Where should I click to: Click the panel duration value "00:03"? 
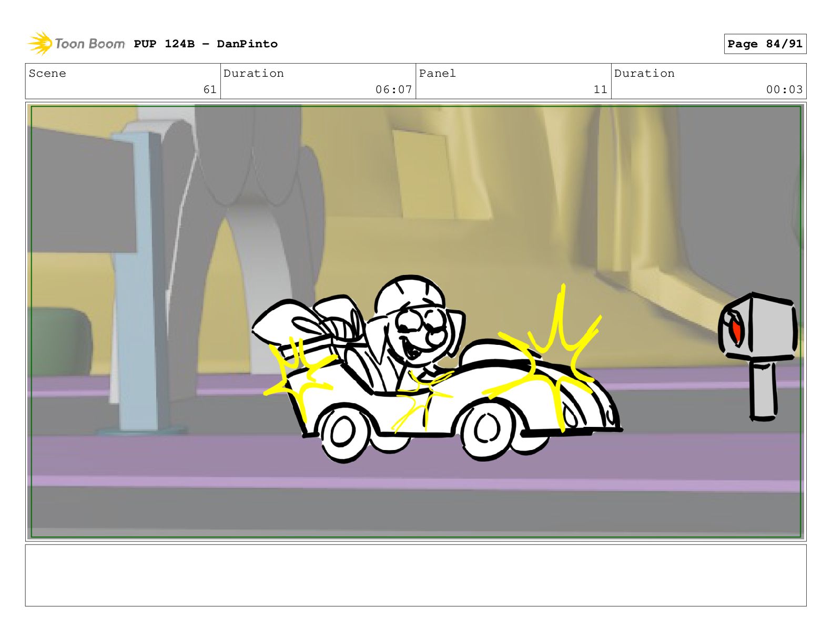(784, 90)
